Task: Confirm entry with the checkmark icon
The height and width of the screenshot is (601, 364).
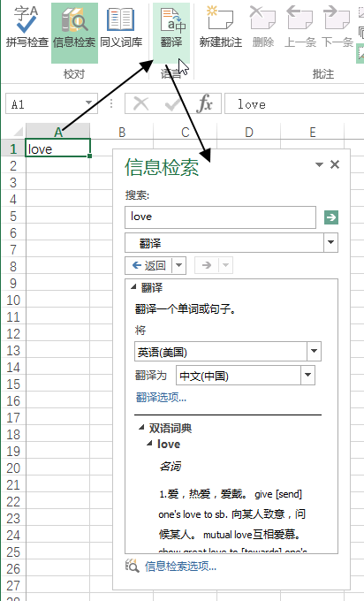Action: click(172, 103)
